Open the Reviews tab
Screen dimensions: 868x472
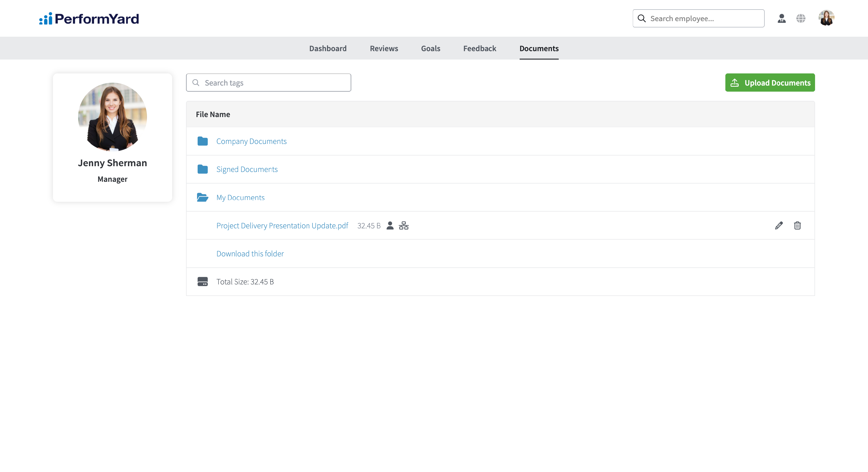coord(384,49)
